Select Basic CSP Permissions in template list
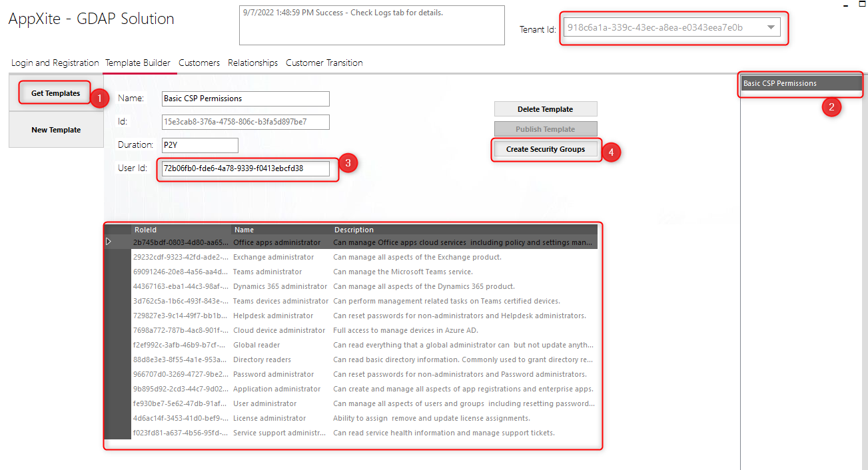This screenshot has height=470, width=868. click(801, 83)
